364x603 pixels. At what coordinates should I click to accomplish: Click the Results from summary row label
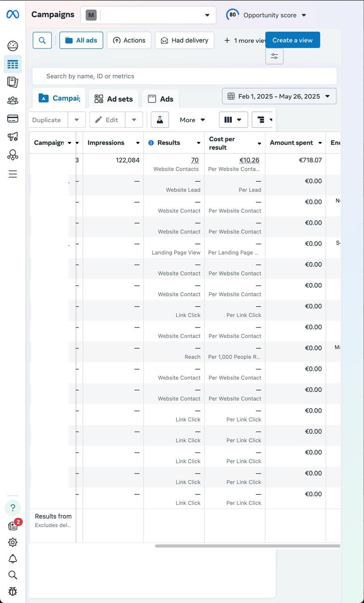pos(53,516)
